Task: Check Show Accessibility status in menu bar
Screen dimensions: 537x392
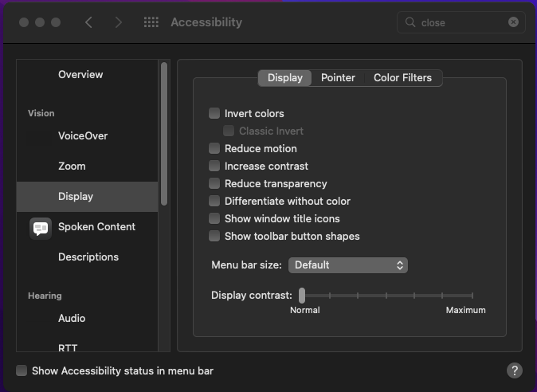Action: coord(22,370)
